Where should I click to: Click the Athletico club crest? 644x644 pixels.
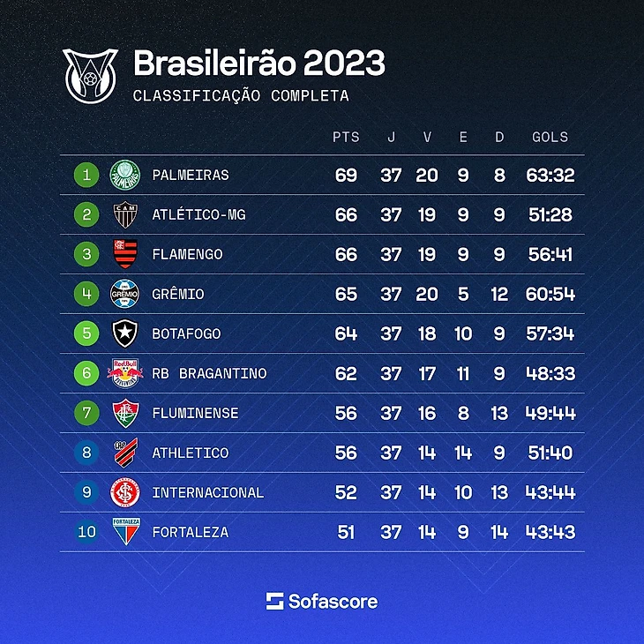[124, 453]
